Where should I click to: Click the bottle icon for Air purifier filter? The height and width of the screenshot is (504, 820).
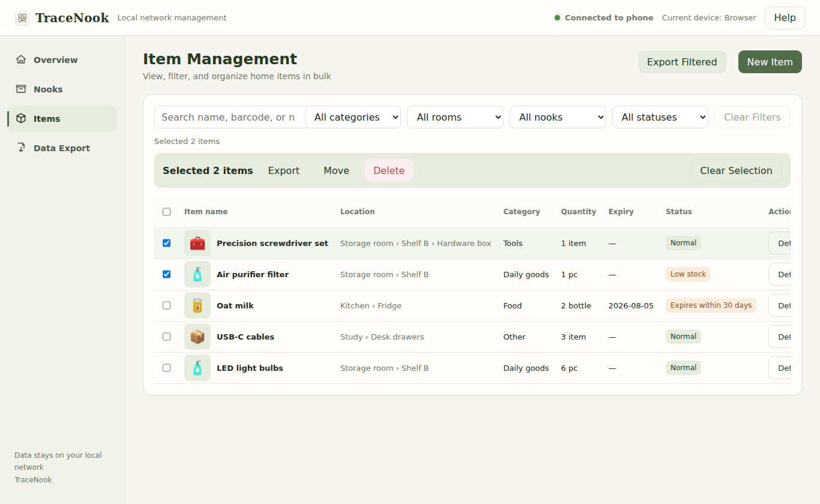(x=197, y=274)
